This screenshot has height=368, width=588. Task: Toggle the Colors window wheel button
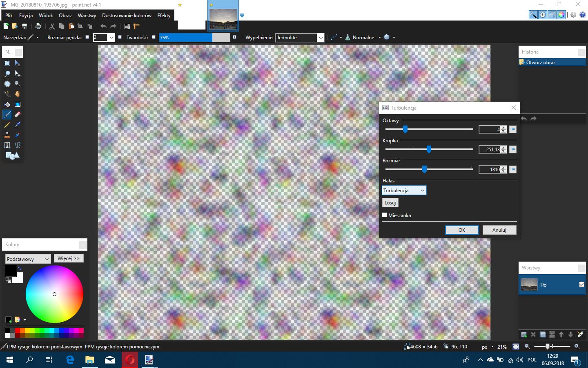(561, 15)
